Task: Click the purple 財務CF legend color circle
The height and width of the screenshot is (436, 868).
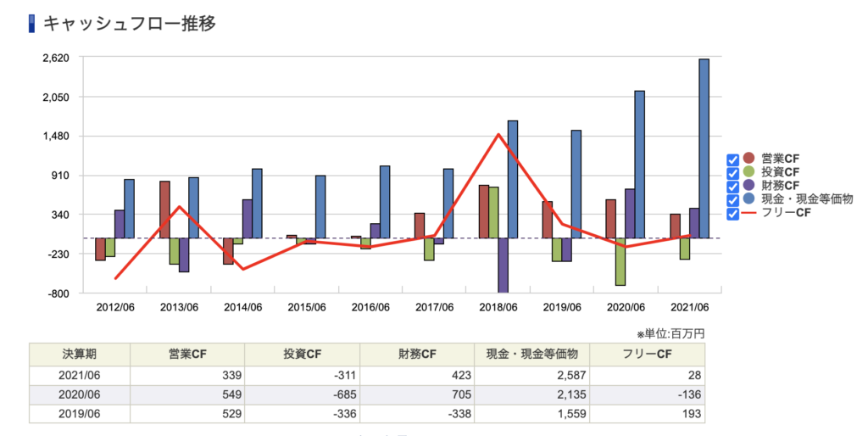Action: [749, 185]
